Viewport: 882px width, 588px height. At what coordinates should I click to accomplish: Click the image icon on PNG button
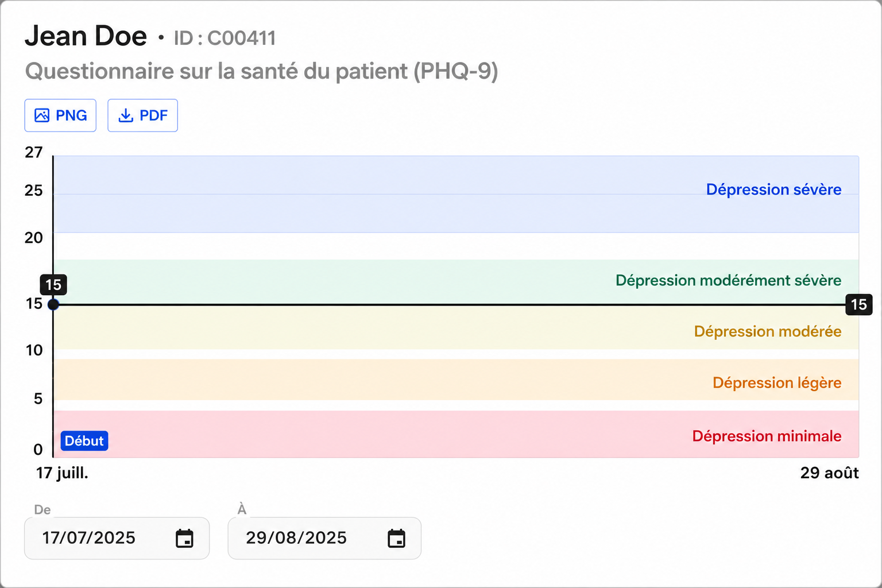click(x=42, y=115)
